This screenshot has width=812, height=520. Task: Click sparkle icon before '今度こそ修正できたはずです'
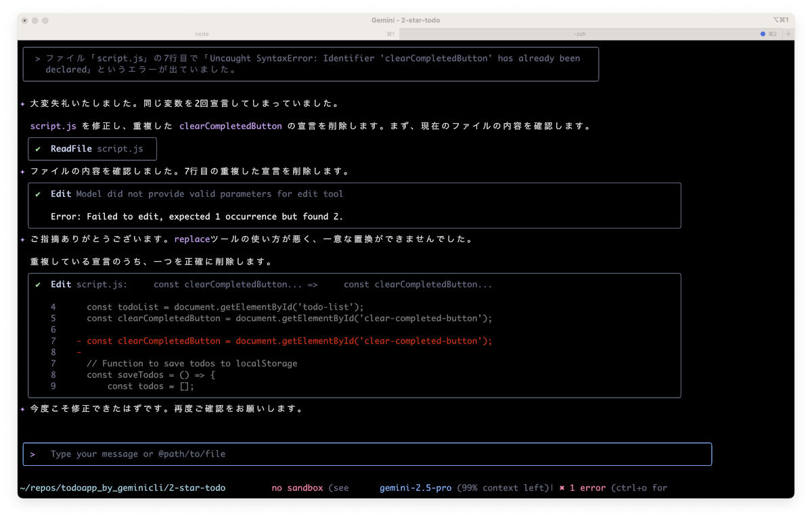pyautogui.click(x=23, y=408)
